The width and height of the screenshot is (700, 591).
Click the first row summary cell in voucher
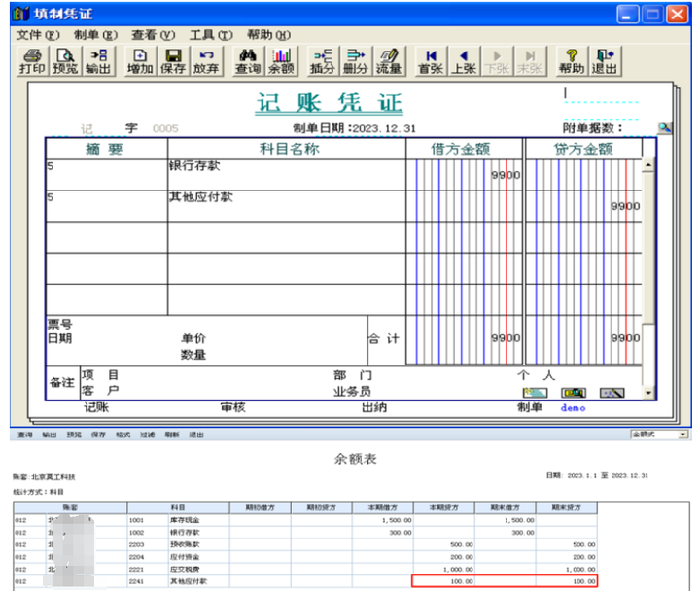(x=107, y=175)
